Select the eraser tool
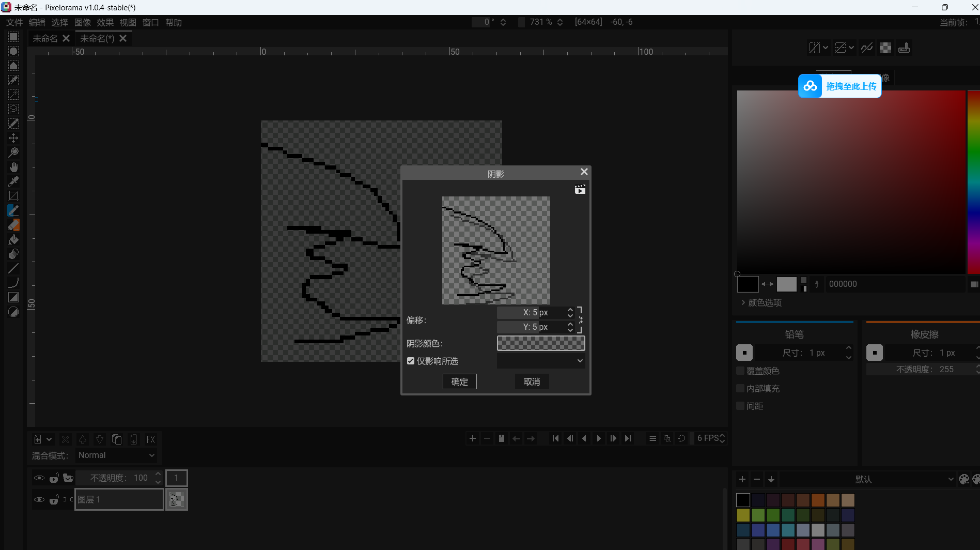Image resolution: width=980 pixels, height=550 pixels. click(13, 225)
